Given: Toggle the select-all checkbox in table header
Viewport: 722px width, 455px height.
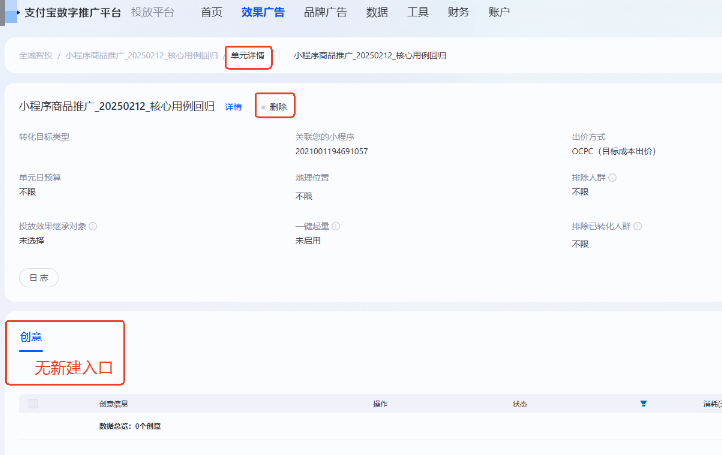Looking at the screenshot, I should [33, 404].
